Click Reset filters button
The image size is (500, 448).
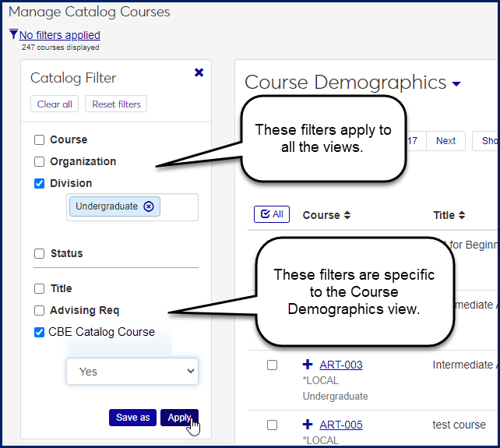116,104
